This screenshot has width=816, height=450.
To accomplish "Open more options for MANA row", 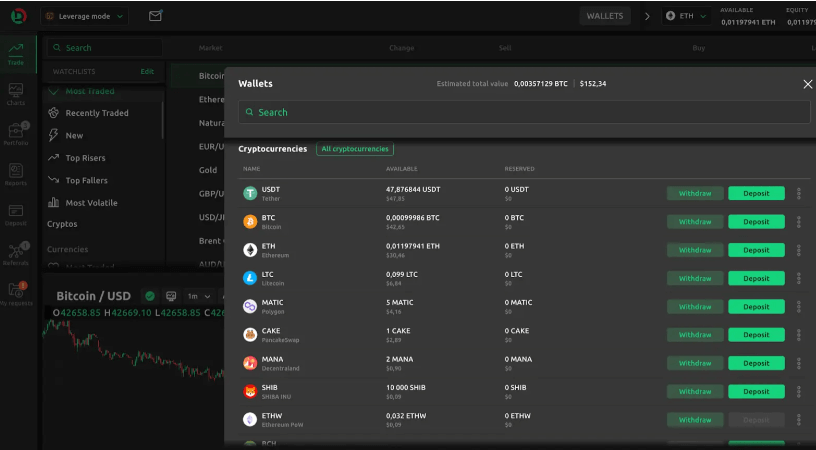I will pyautogui.click(x=798, y=363).
